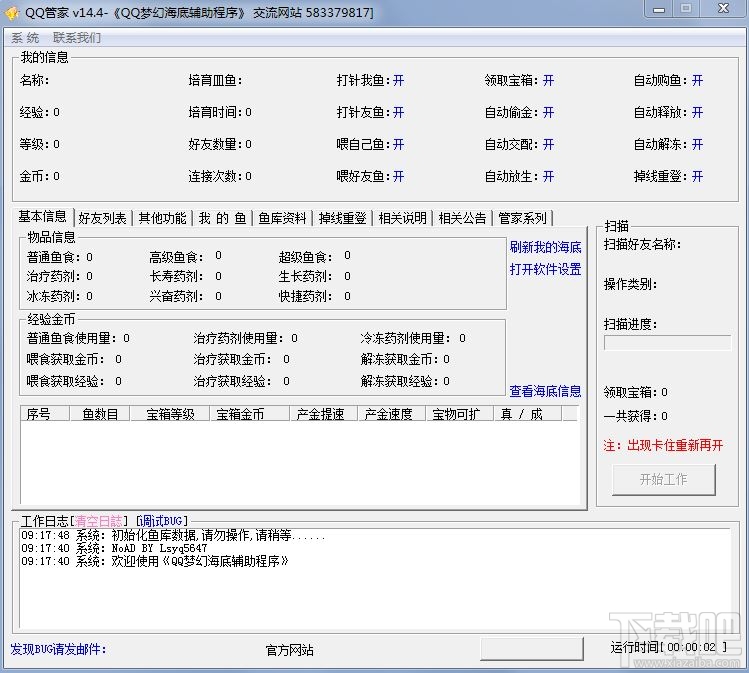
Task: Switch to the 基本信息 tab
Action: coord(43,217)
